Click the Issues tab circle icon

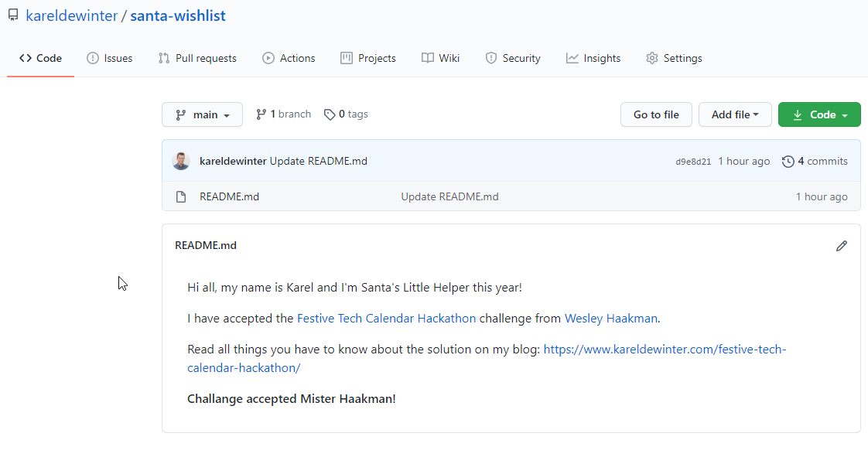(92, 58)
